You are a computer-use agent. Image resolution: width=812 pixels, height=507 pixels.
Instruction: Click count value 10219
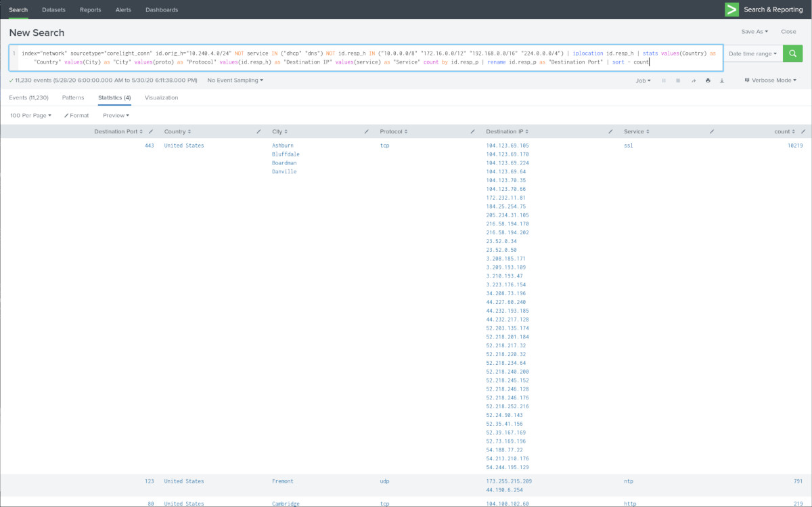pyautogui.click(x=795, y=146)
